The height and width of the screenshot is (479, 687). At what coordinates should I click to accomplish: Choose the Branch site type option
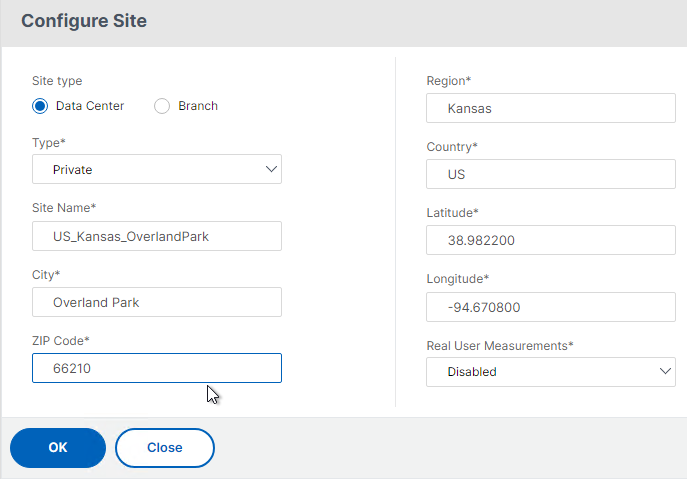coord(162,106)
